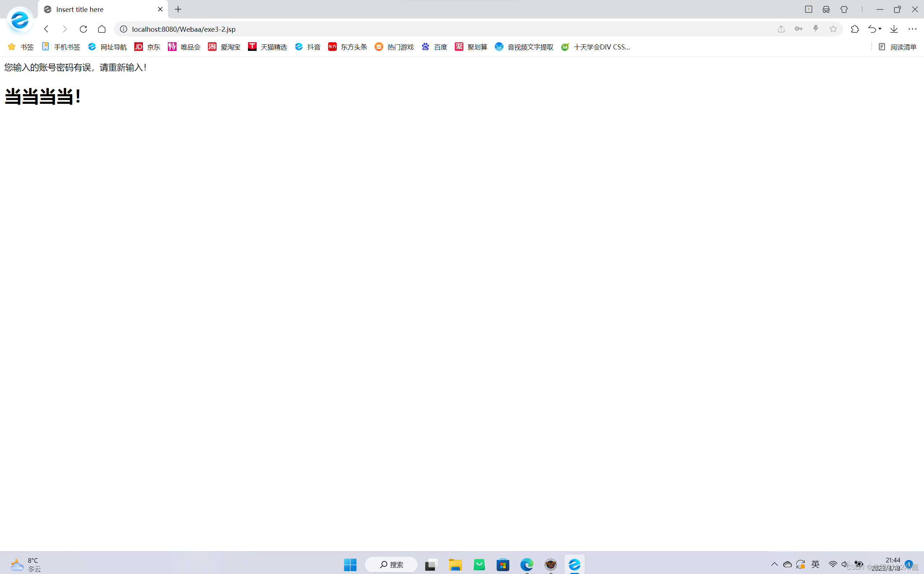Click the back navigation arrow

pyautogui.click(x=46, y=29)
